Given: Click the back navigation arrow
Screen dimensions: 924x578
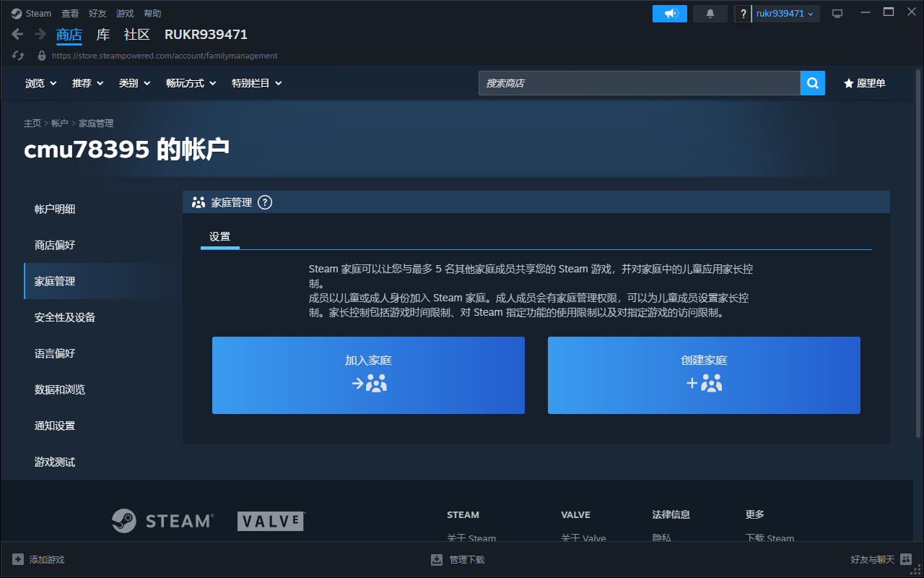Looking at the screenshot, I should tap(18, 34).
